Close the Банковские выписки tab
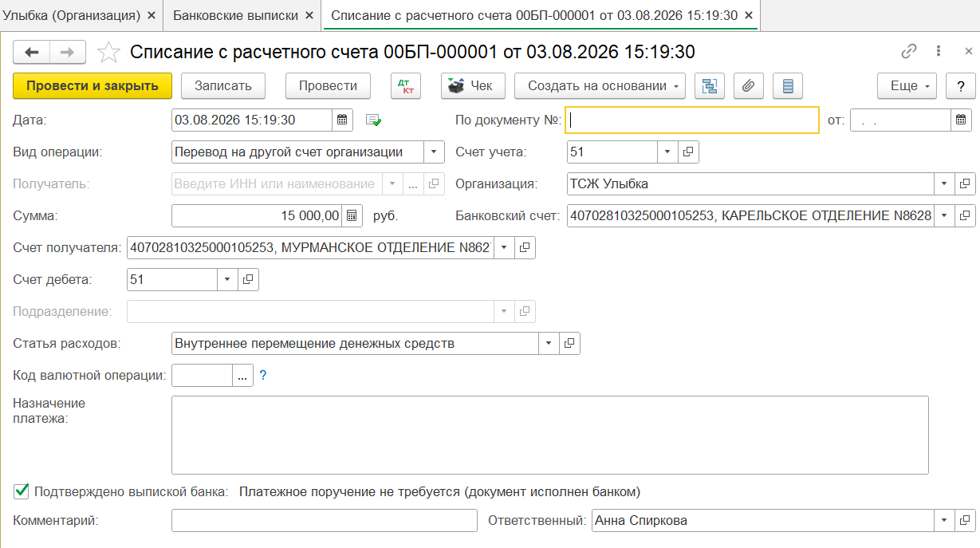This screenshot has height=548, width=980. [x=310, y=15]
